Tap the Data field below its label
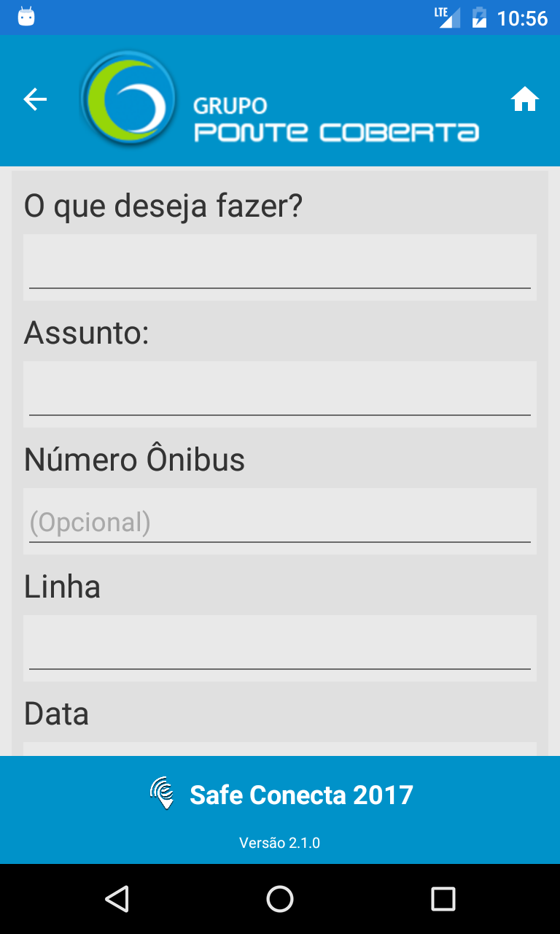 coord(280,749)
